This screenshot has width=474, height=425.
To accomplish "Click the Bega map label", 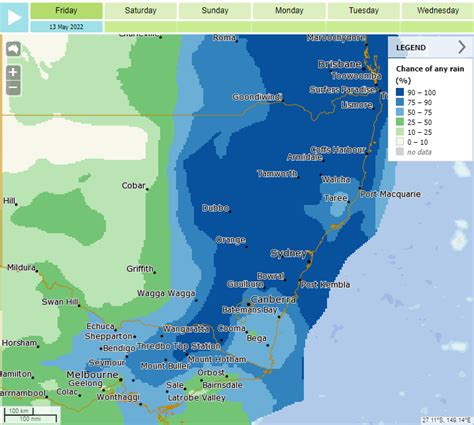I will [256, 338].
